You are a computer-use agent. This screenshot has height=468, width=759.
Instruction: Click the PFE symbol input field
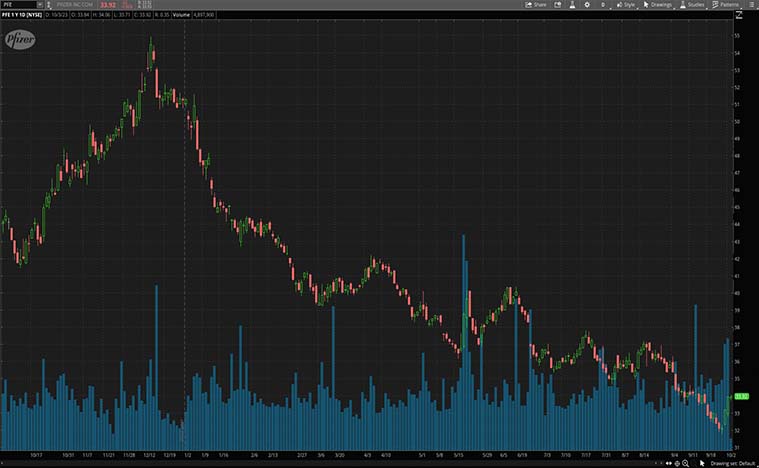pyautogui.click(x=16, y=4)
